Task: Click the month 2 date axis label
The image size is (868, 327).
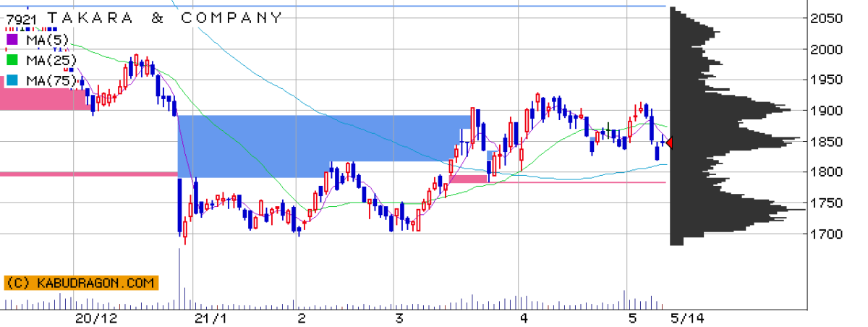Action: [x=301, y=318]
